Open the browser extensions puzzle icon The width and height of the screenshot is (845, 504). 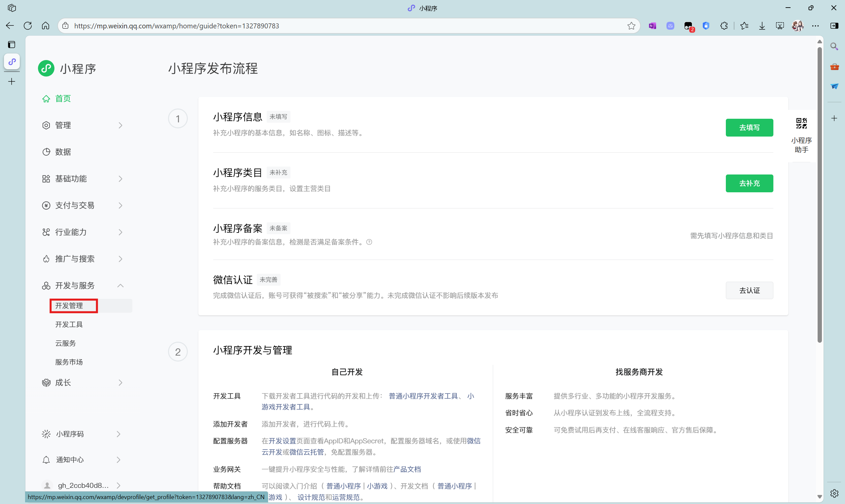point(724,26)
